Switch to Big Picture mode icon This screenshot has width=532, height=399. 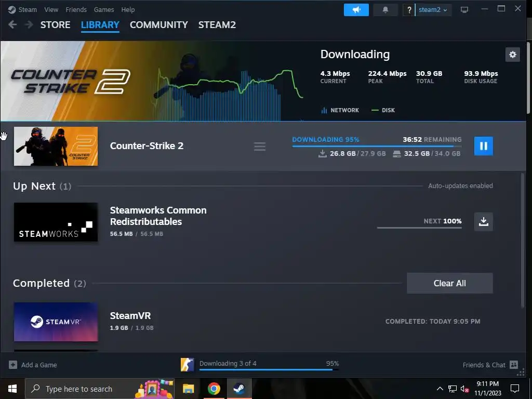(464, 9)
